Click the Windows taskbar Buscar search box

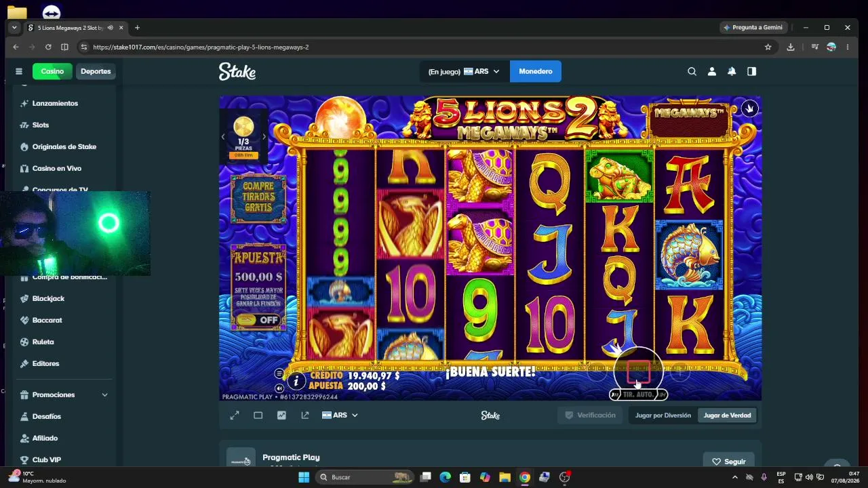(364, 477)
